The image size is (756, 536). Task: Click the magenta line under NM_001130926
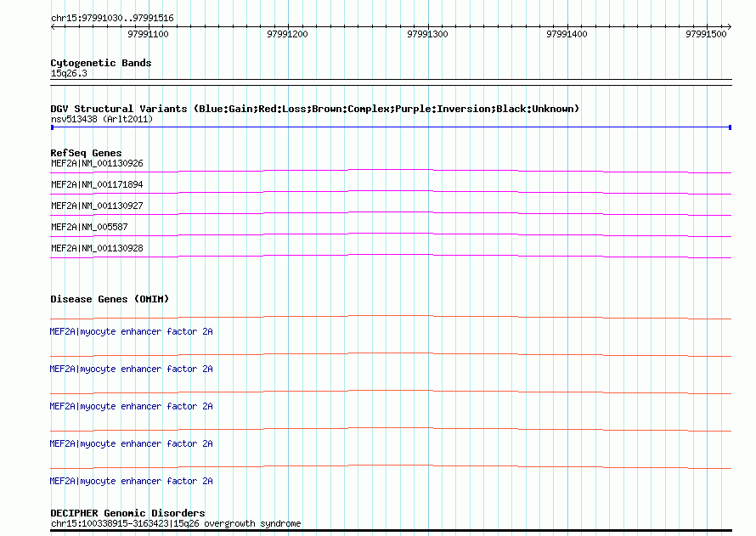click(x=391, y=171)
